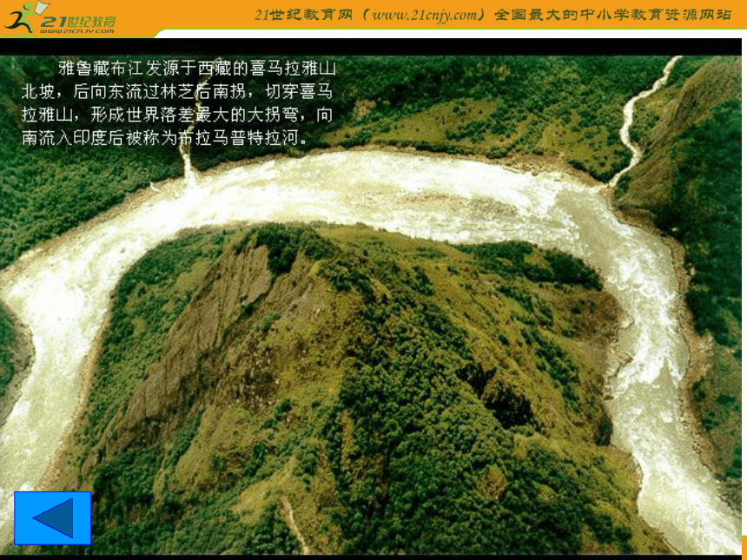
Task: Click the text line containing 形成世界落差最大的大拐弯
Action: click(x=176, y=115)
